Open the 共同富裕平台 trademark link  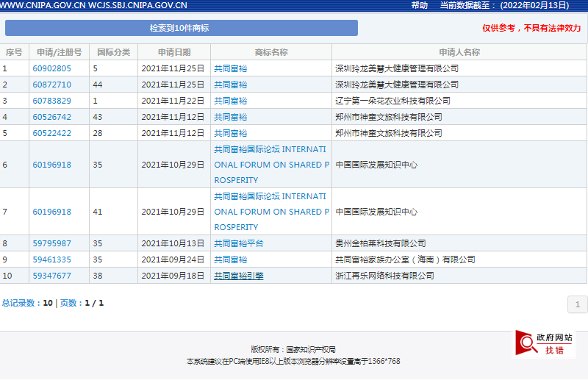[x=239, y=243]
